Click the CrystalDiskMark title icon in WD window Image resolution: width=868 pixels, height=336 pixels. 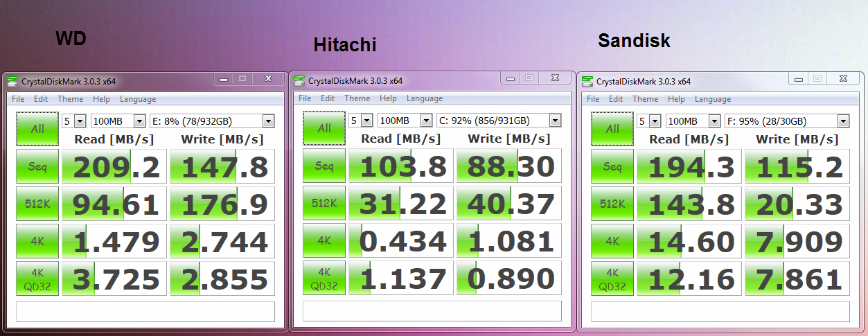(x=12, y=80)
